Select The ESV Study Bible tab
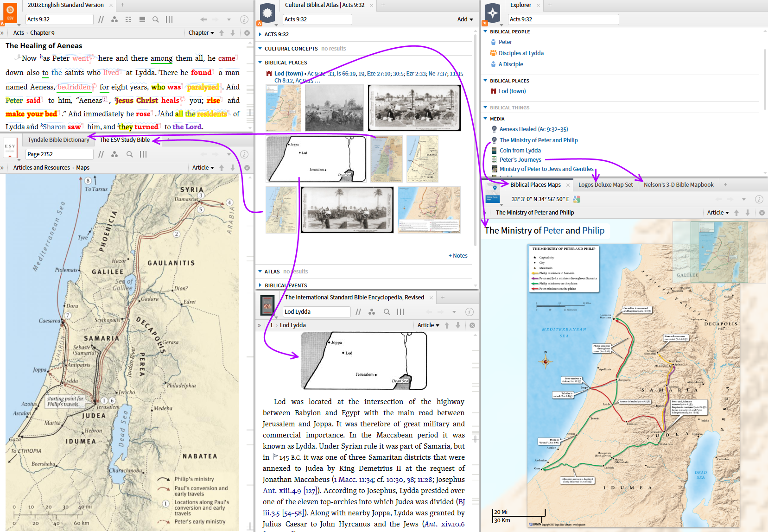The height and width of the screenshot is (532, 768). [x=125, y=140]
